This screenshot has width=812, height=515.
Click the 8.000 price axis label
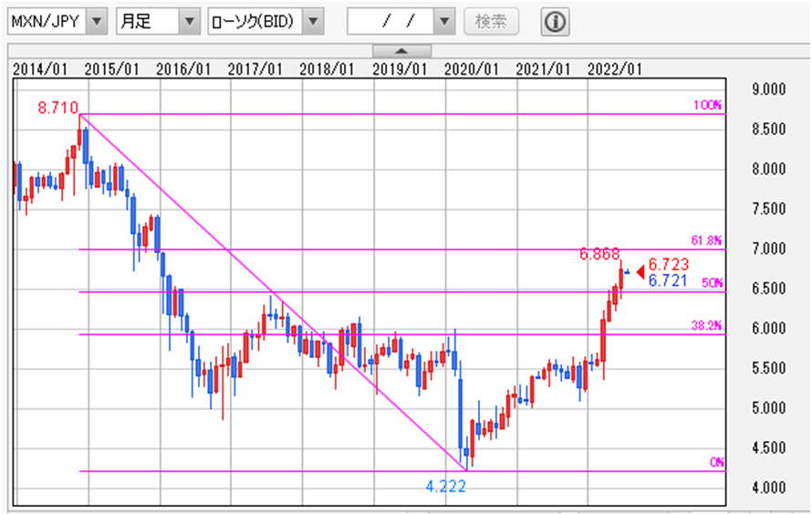click(x=768, y=169)
